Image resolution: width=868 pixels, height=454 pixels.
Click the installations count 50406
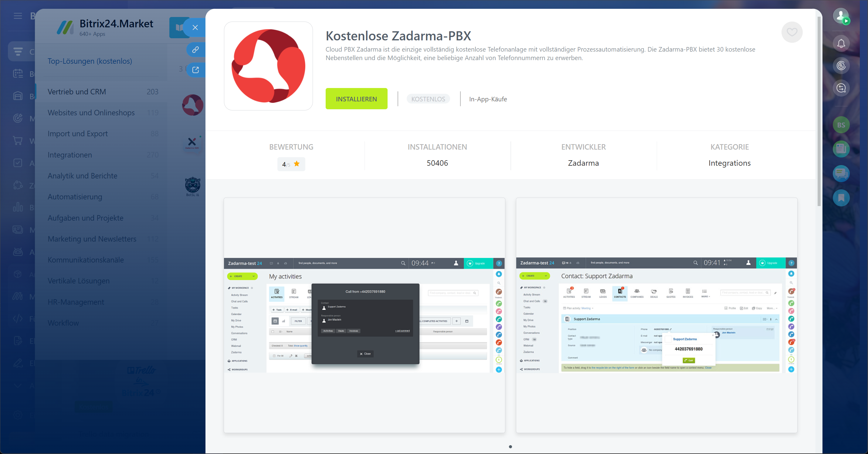437,163
